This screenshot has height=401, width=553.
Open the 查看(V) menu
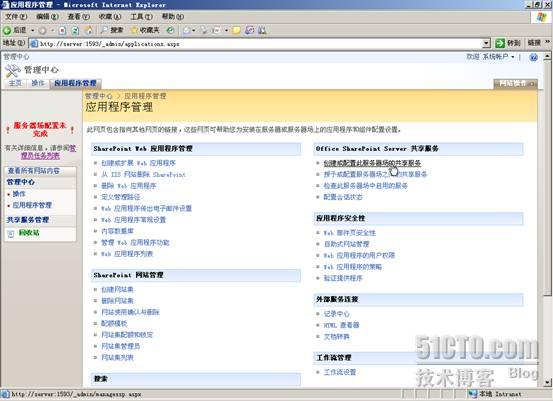coord(78,17)
